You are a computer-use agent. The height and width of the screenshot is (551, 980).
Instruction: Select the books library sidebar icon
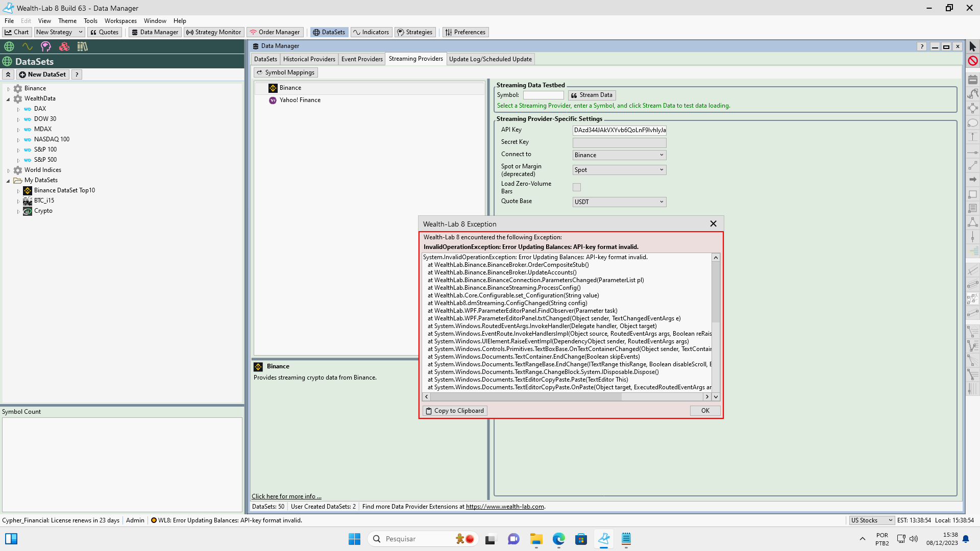(82, 46)
